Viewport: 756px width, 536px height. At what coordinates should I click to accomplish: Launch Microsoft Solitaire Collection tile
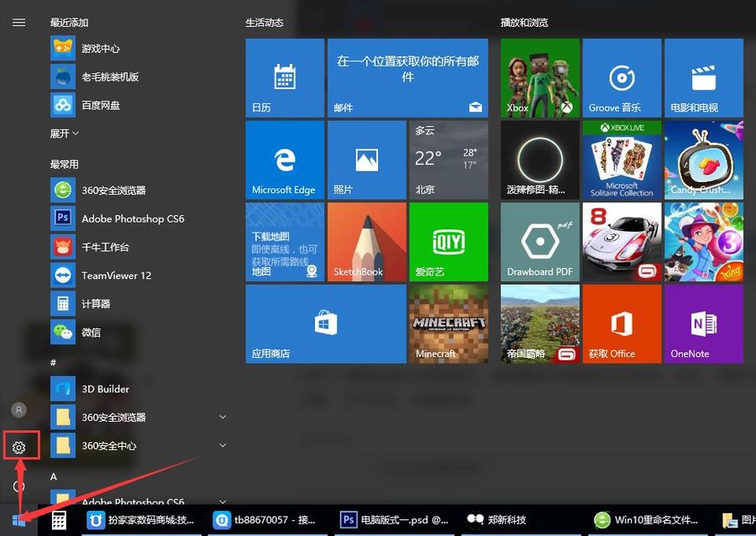pyautogui.click(x=622, y=160)
